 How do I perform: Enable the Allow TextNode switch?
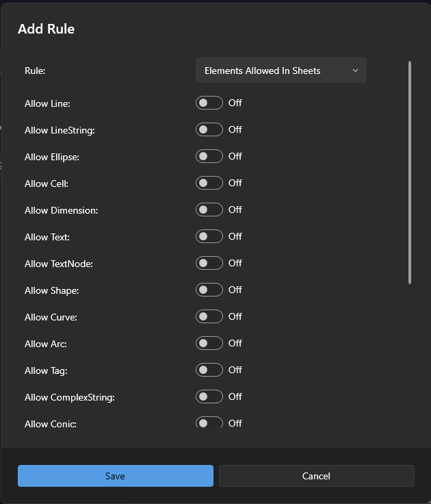pos(209,263)
